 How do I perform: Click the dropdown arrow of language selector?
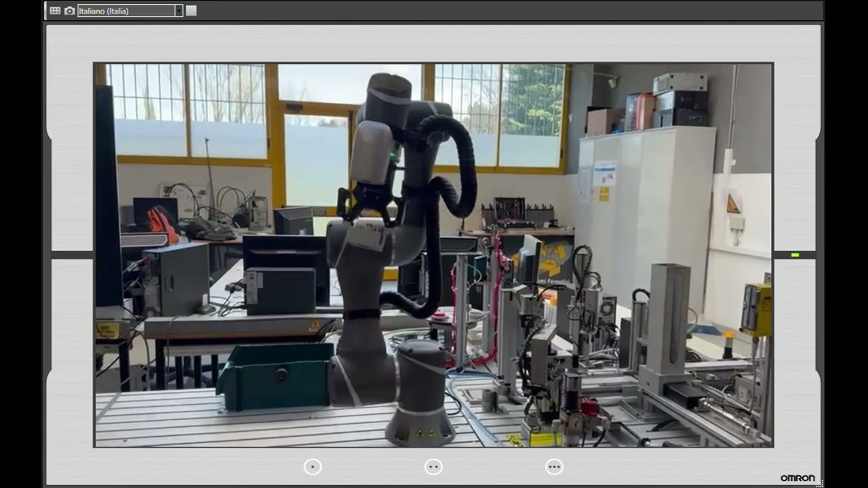point(179,11)
